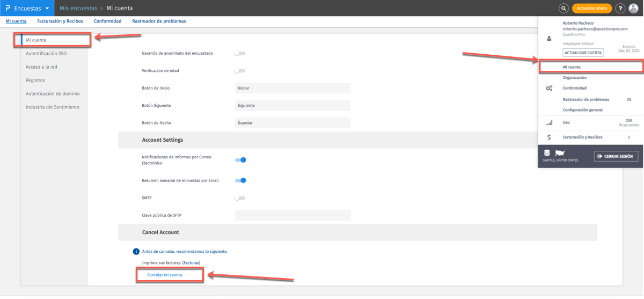Image resolution: width=644 pixels, height=299 pixels.
Task: Open Facturación y Recibos in profile menu
Action: coord(582,137)
